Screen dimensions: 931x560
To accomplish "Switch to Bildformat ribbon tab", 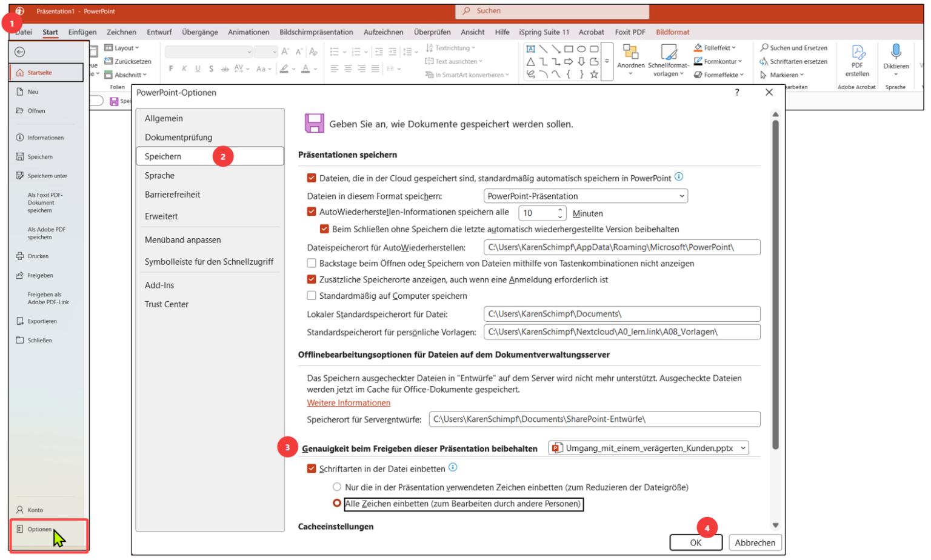I will tap(673, 32).
